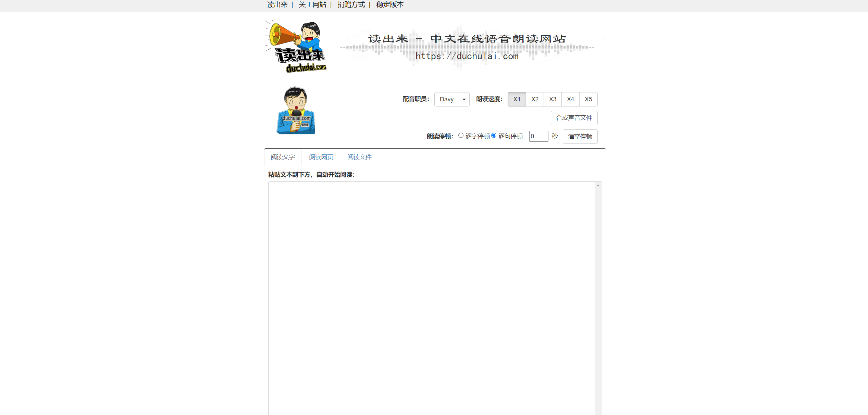
Task: Switch to the 阅读网页 tab
Action: [321, 157]
